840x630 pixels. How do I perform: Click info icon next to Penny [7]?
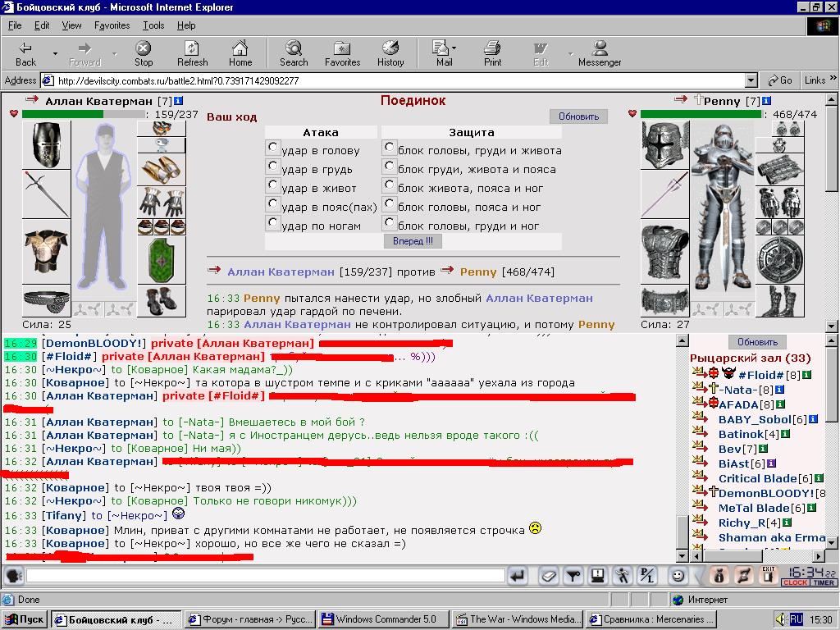767,101
